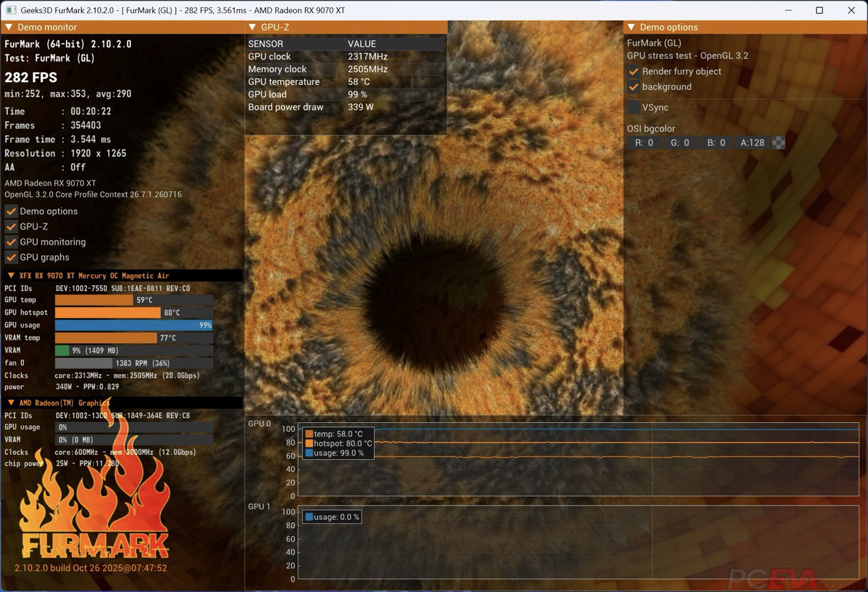868x592 pixels.
Task: Click the GPU clock 2317MHz row
Action: tap(346, 56)
